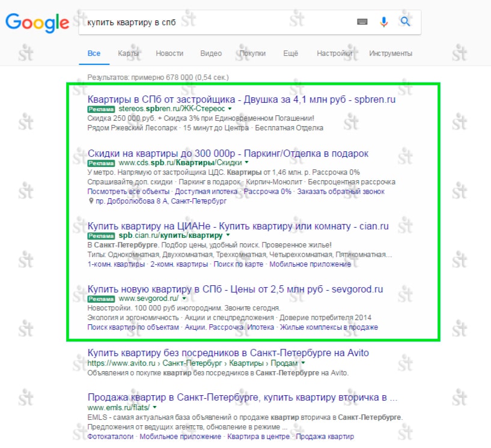Switch to the Покупки tab

coord(252,53)
